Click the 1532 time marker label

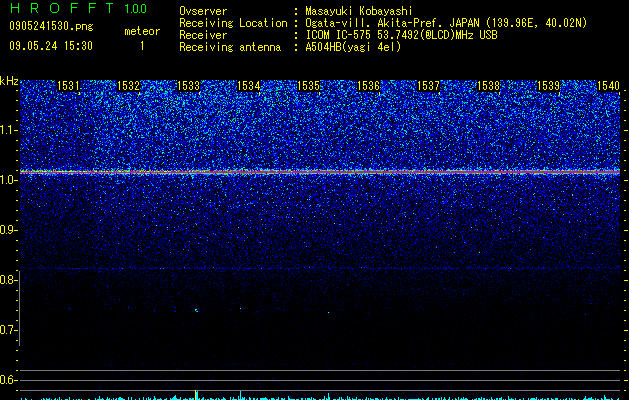tap(128, 86)
